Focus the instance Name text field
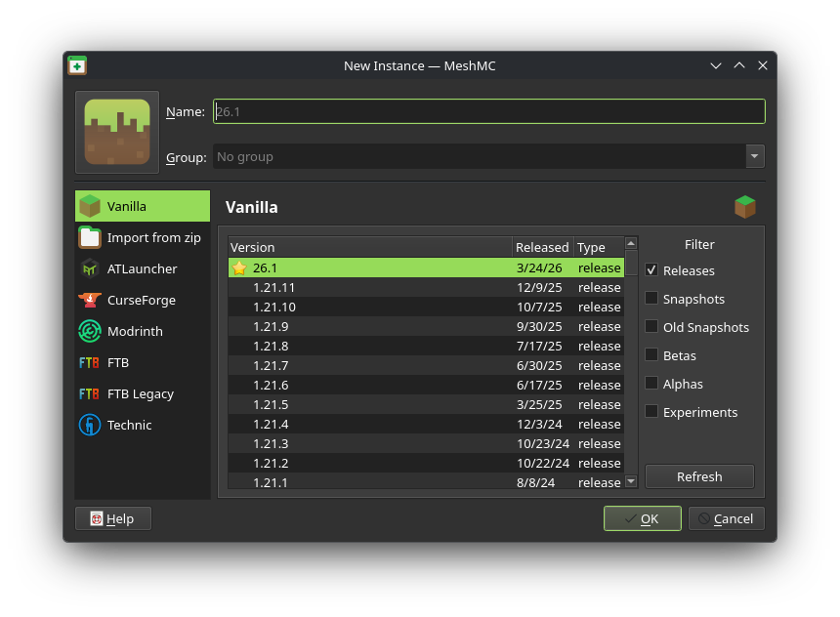Viewport: 840px width, 617px height. [x=488, y=111]
